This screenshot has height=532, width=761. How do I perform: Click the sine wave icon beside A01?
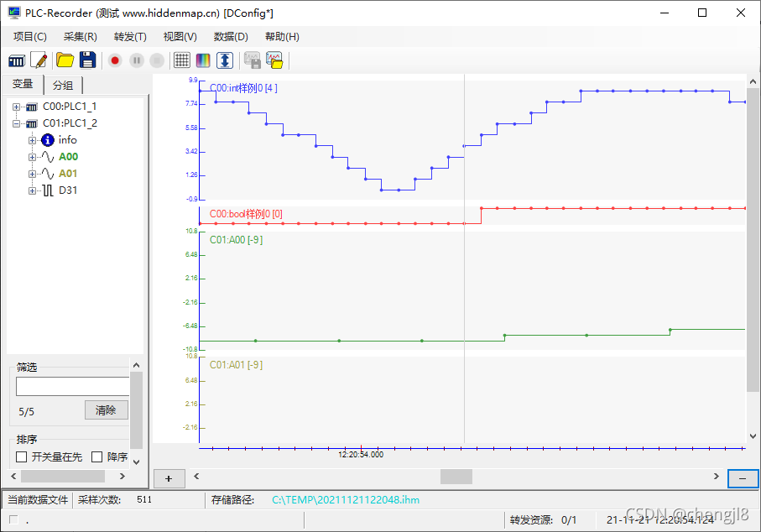pos(48,174)
